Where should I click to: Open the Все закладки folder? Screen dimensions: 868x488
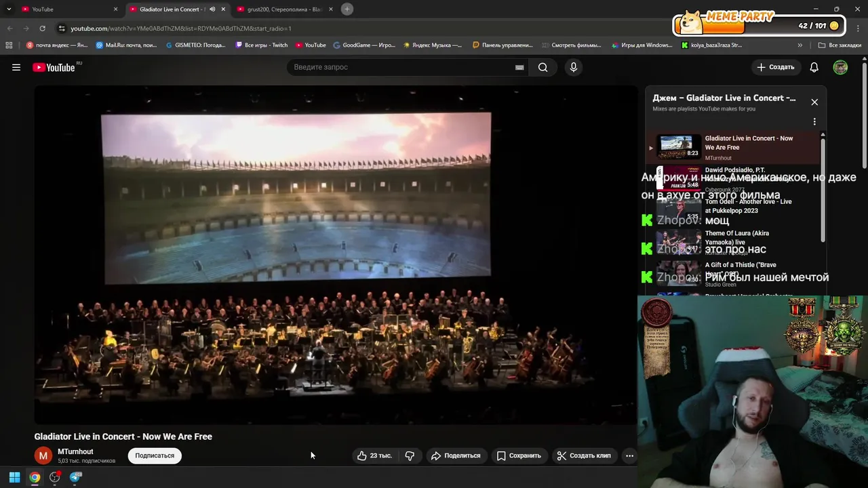pyautogui.click(x=840, y=45)
